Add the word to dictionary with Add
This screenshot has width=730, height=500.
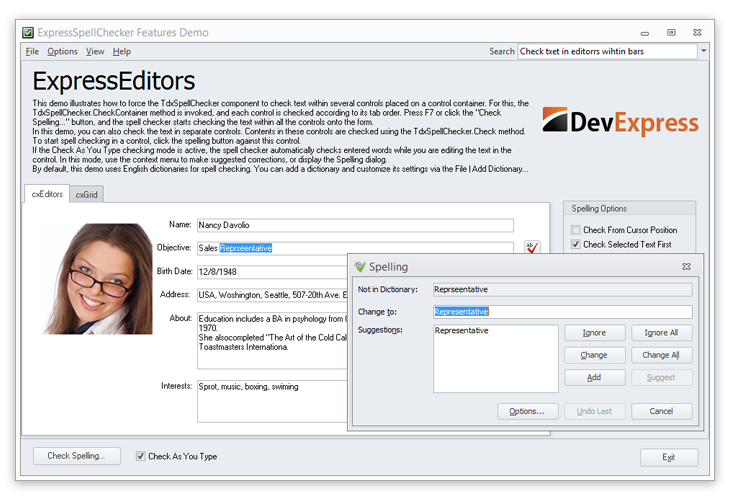(594, 378)
